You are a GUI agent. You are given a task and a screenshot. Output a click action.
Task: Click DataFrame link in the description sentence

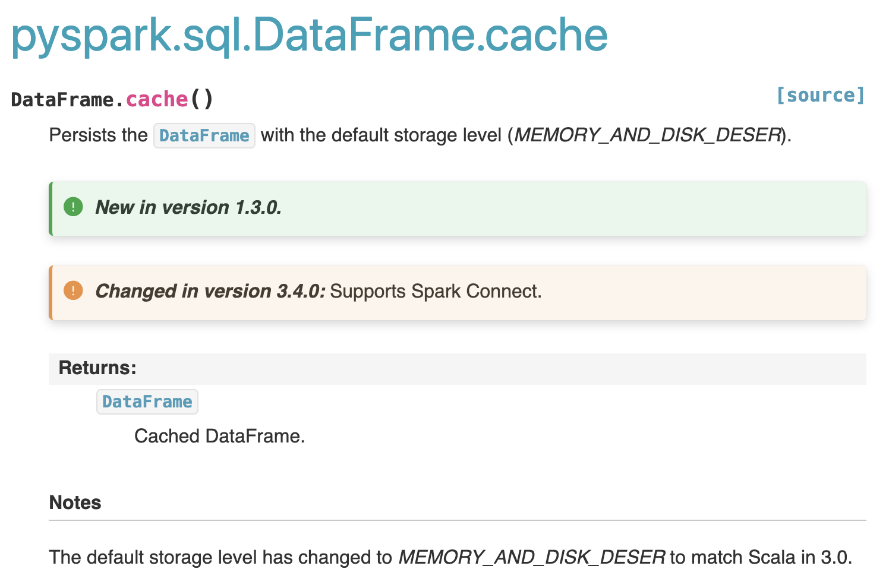click(x=204, y=135)
